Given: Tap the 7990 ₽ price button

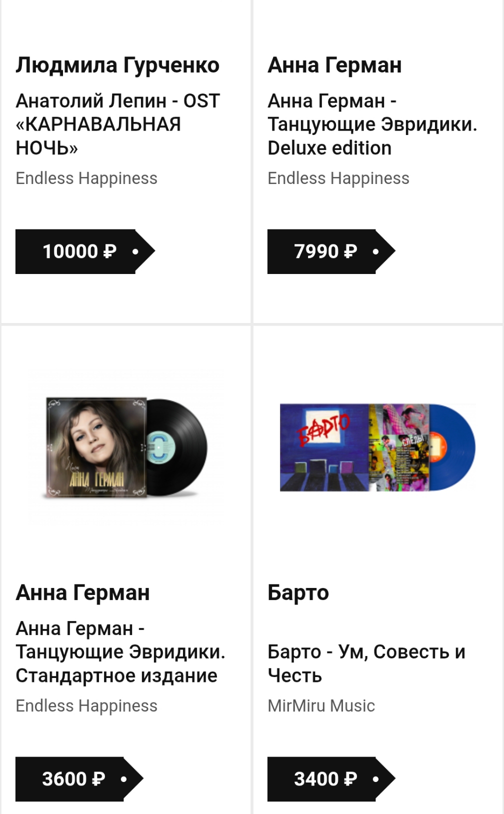Looking at the screenshot, I should coord(326,251).
